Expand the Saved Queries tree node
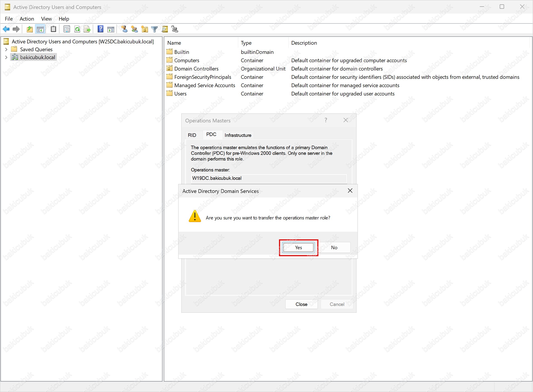 click(6, 49)
